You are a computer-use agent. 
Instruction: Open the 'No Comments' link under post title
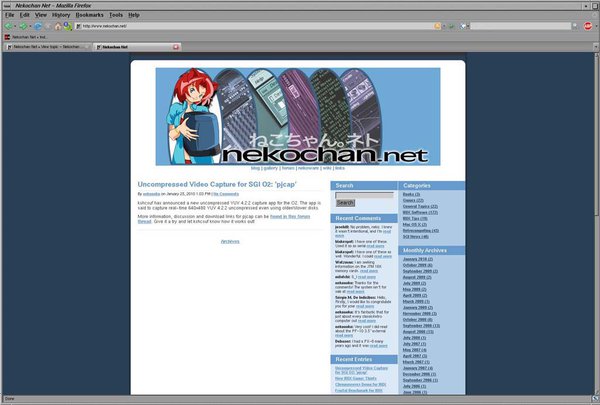click(x=226, y=194)
